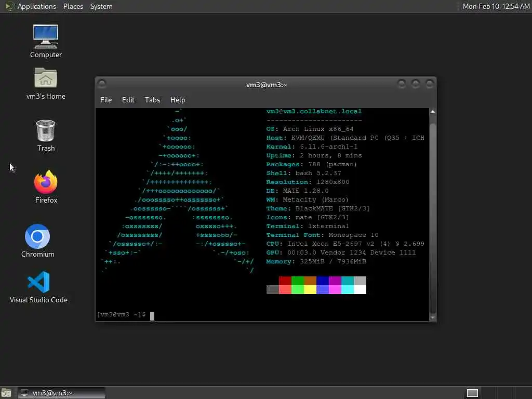Click the 'CPU: Intel Xeon E5-2697' line
Image resolution: width=532 pixels, height=399 pixels.
tap(345, 244)
